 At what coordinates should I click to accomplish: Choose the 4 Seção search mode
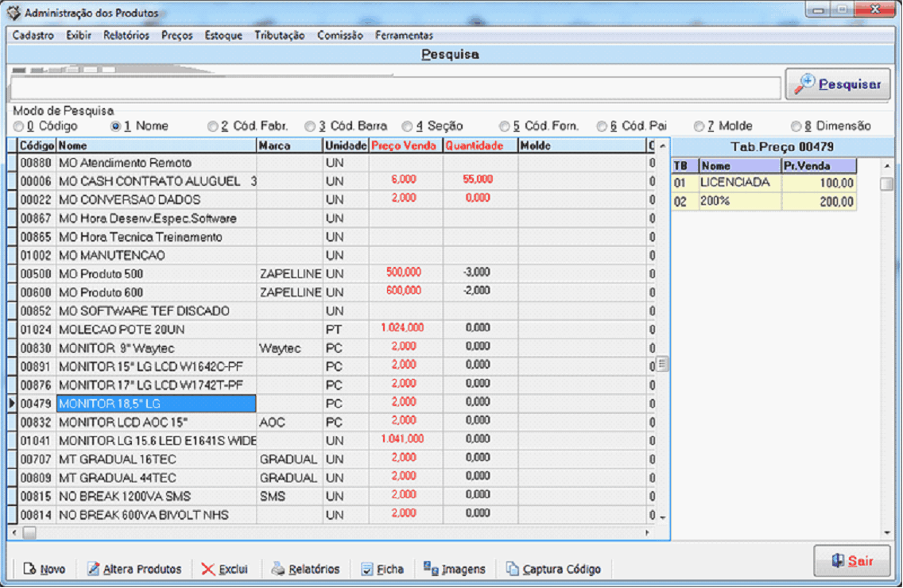pos(407,126)
